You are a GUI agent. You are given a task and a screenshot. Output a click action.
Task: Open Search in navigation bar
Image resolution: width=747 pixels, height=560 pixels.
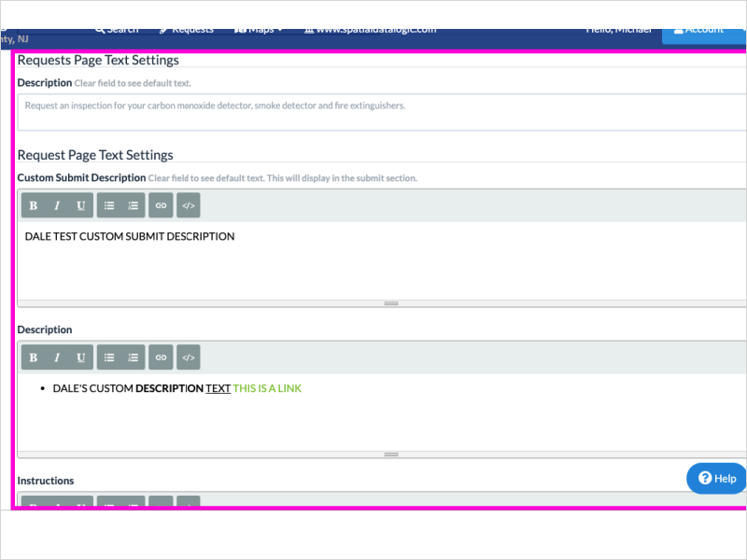click(117, 31)
